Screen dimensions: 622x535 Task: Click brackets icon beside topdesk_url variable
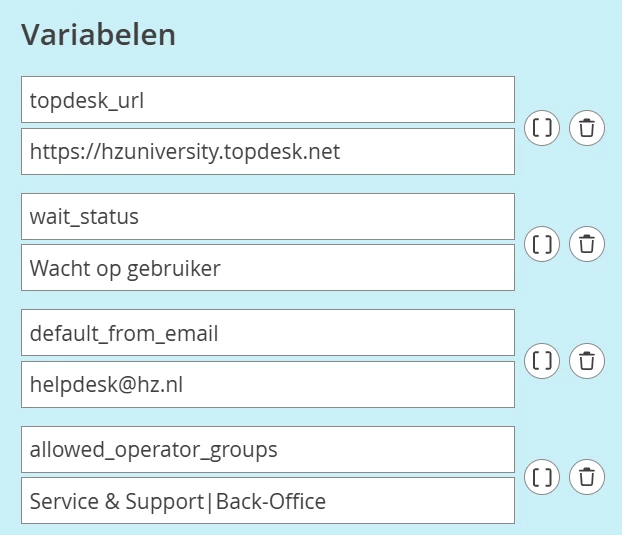coord(541,128)
